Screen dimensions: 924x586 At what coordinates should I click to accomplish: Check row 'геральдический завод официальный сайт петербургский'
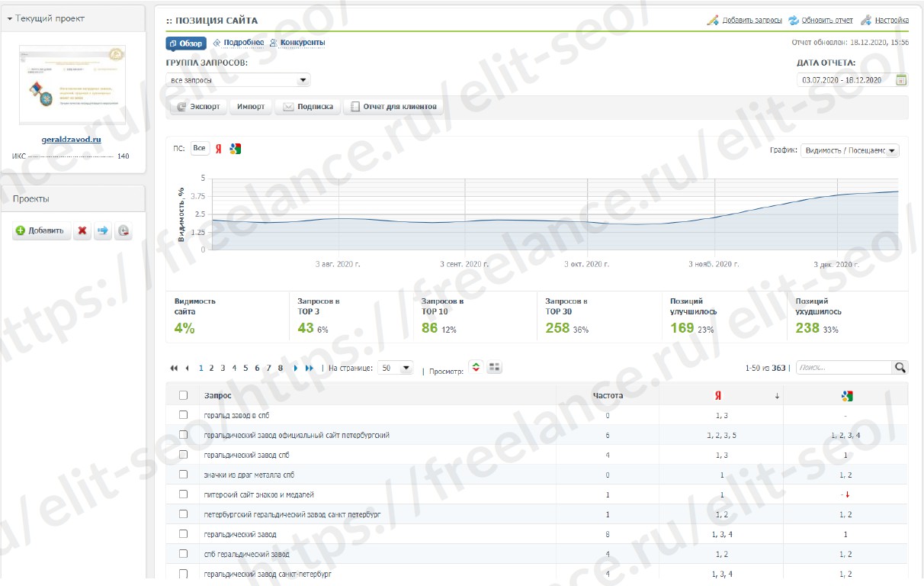pos(183,435)
